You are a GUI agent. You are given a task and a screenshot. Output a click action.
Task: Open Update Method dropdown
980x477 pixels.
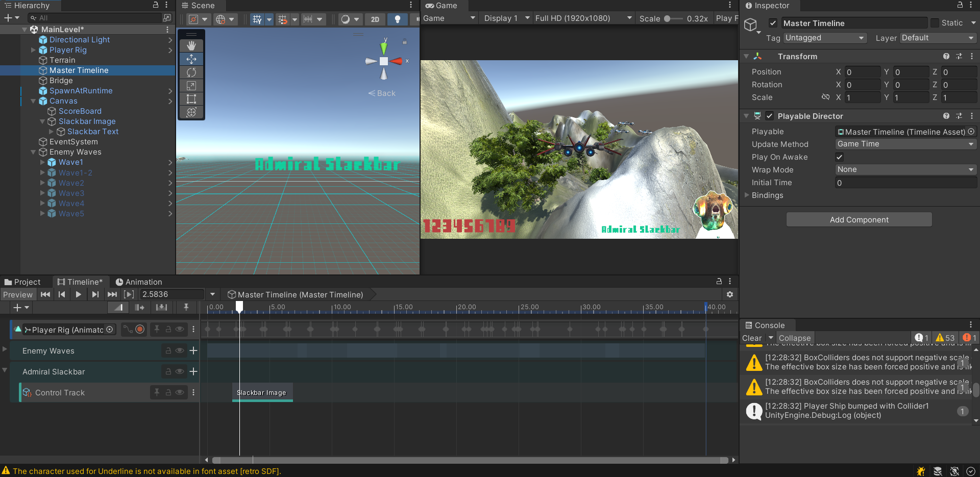coord(906,144)
